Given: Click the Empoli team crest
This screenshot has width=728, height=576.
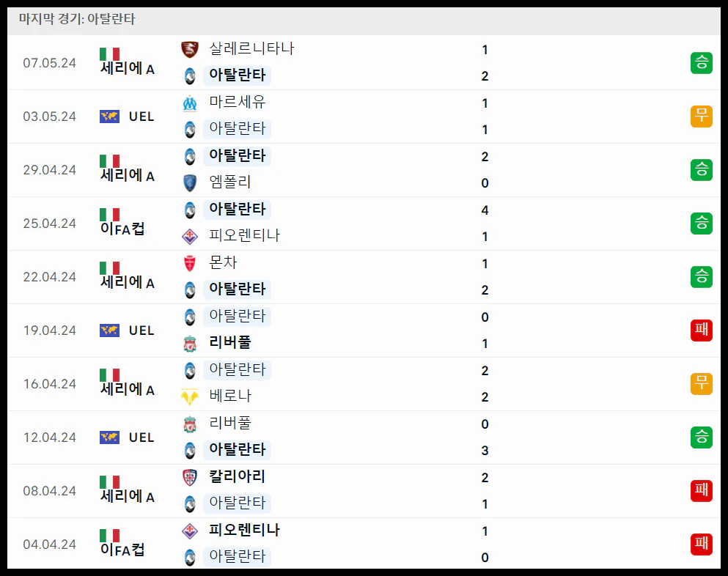Looking at the screenshot, I should 189,183.
